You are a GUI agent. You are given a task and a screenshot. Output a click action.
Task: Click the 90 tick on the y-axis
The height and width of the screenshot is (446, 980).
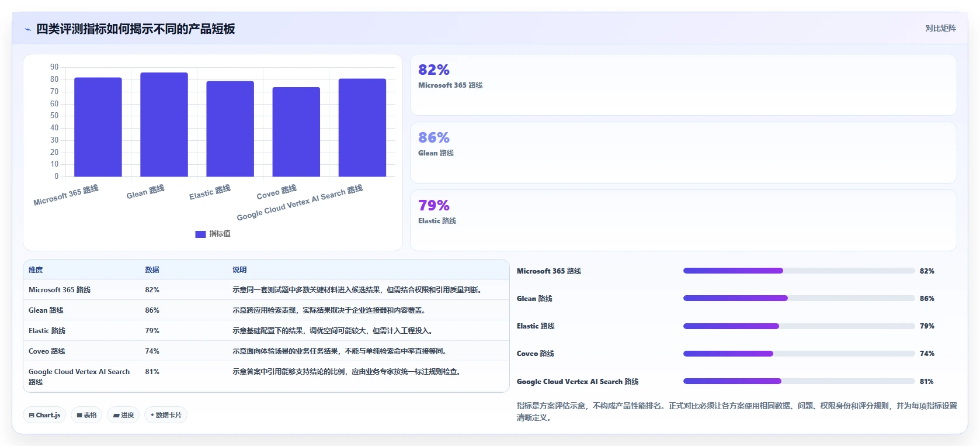(54, 67)
